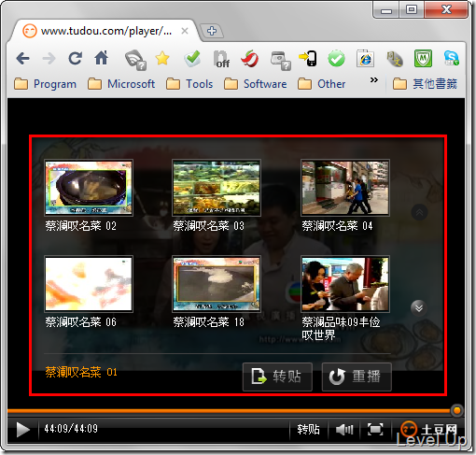Open the Microsoft bookmarks folder
The width and height of the screenshot is (476, 455).
(121, 84)
